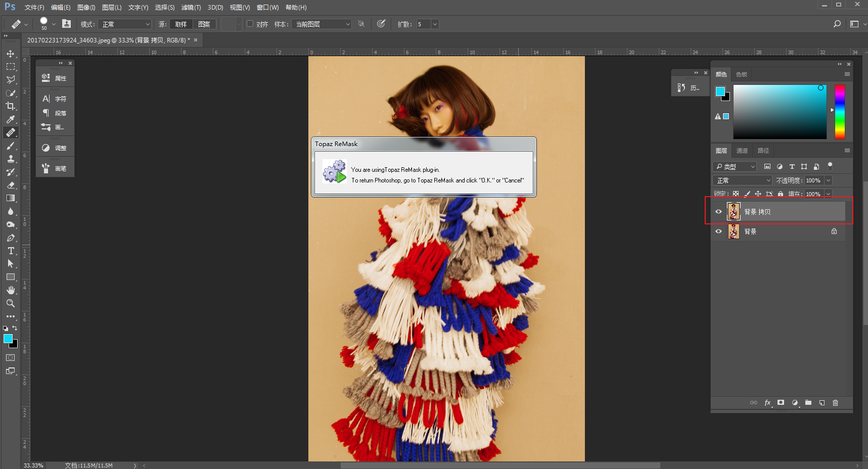Enable the 对齐 checkbox

tap(250, 24)
